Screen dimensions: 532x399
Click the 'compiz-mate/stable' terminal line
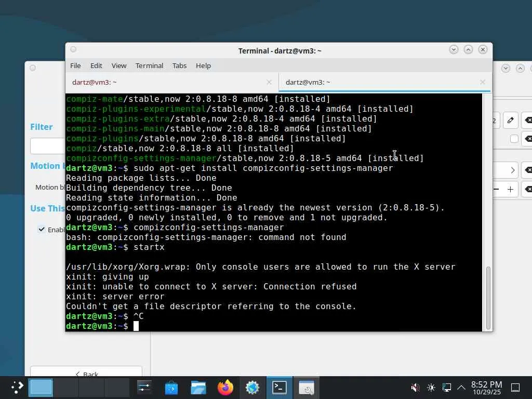(198, 99)
